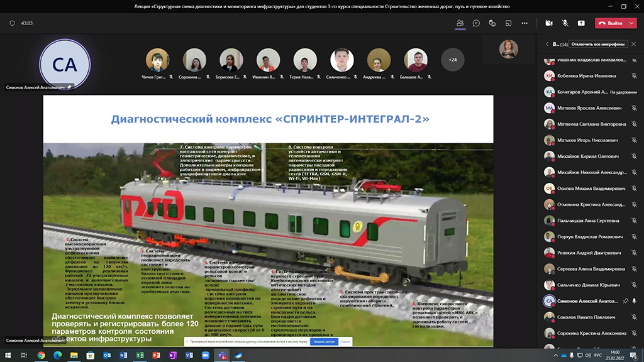Open Excel from the taskbar
The image size is (644, 362).
(x=140, y=356)
